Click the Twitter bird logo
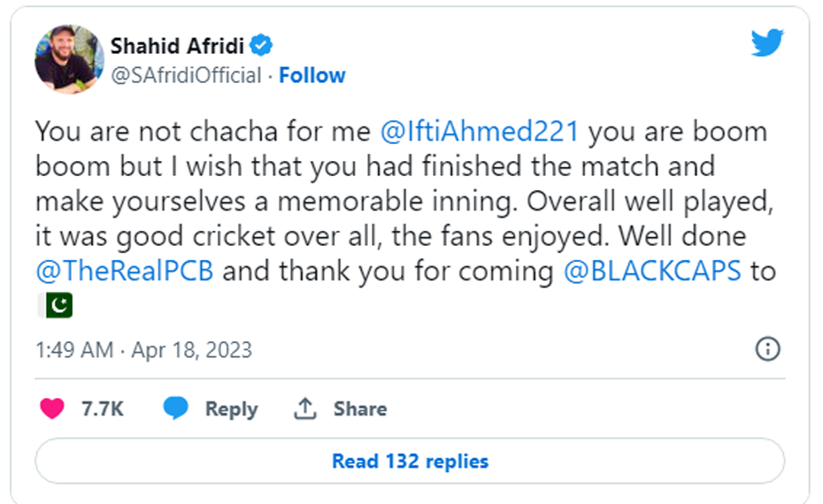Image resolution: width=823 pixels, height=504 pixels. [x=767, y=42]
